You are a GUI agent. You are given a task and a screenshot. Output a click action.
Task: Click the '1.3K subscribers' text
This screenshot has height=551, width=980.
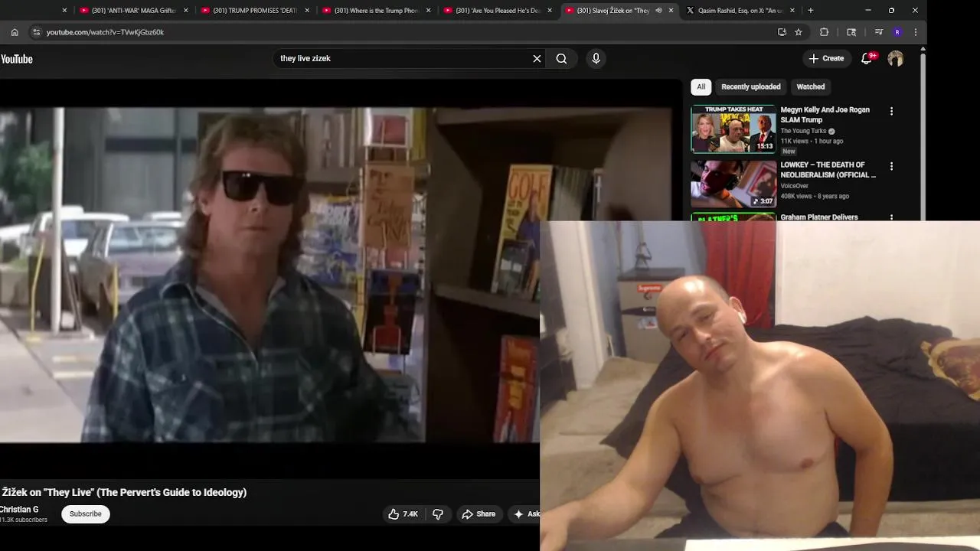(x=24, y=520)
